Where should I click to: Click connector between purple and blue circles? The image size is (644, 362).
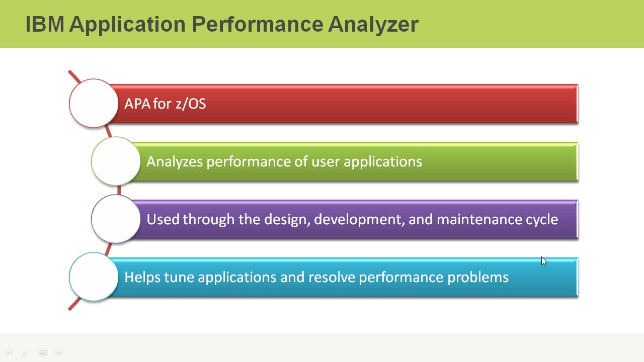109,247
